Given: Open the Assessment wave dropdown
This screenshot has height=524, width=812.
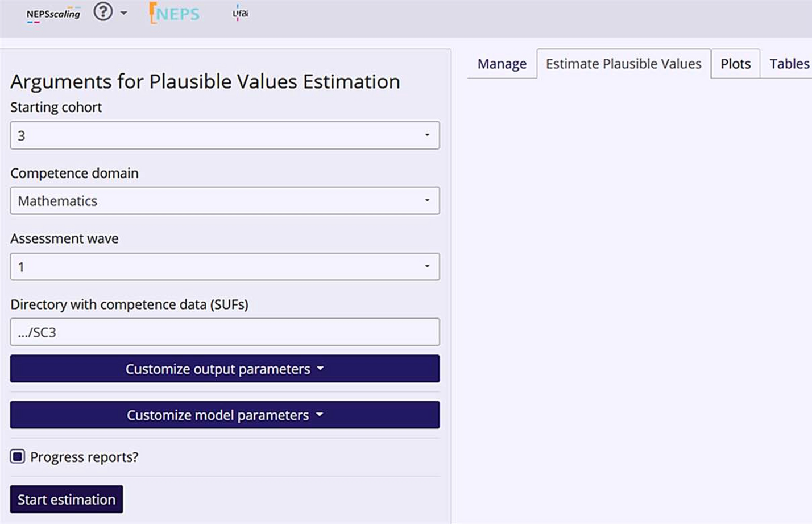Looking at the screenshot, I should 225,267.
